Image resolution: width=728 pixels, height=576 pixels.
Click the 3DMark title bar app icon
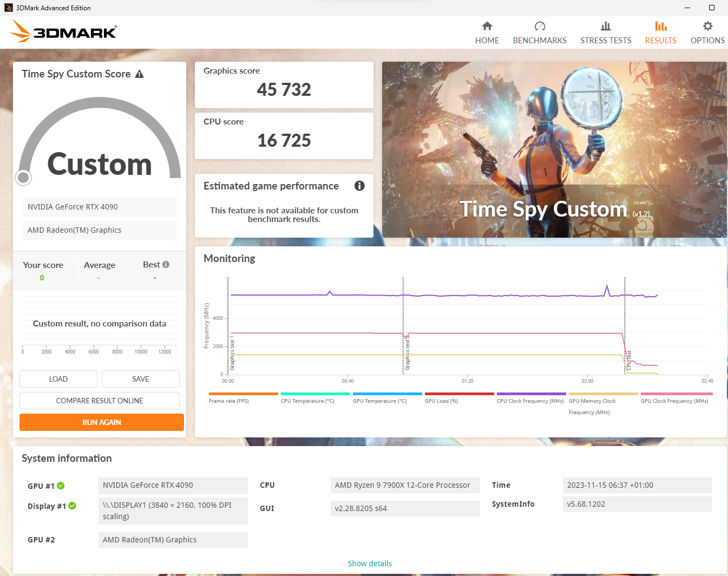[8, 8]
